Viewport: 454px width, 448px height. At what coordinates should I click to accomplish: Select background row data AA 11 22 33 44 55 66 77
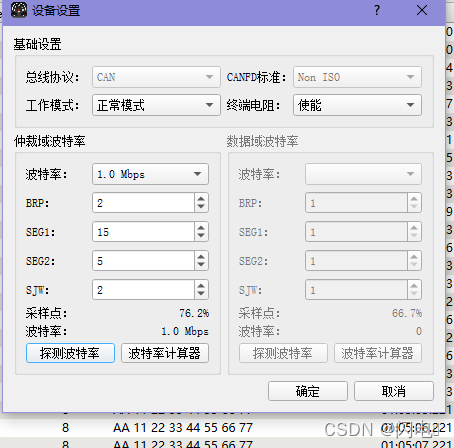183,427
